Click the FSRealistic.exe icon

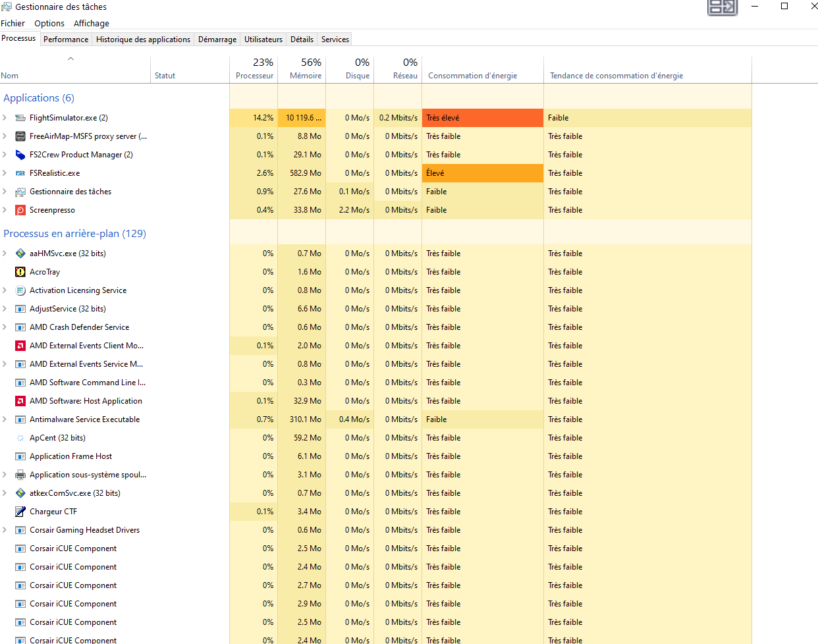(20, 173)
